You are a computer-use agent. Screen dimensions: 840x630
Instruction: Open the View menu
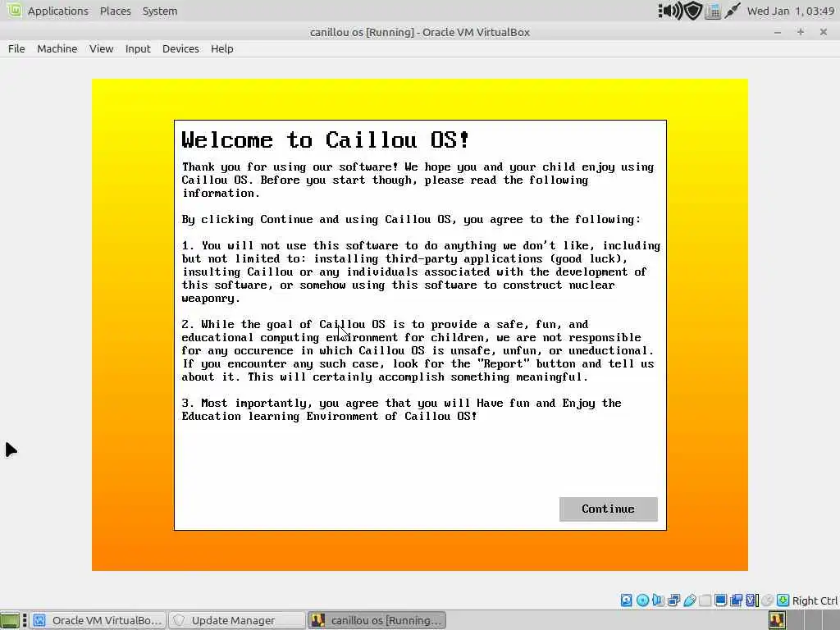point(101,48)
